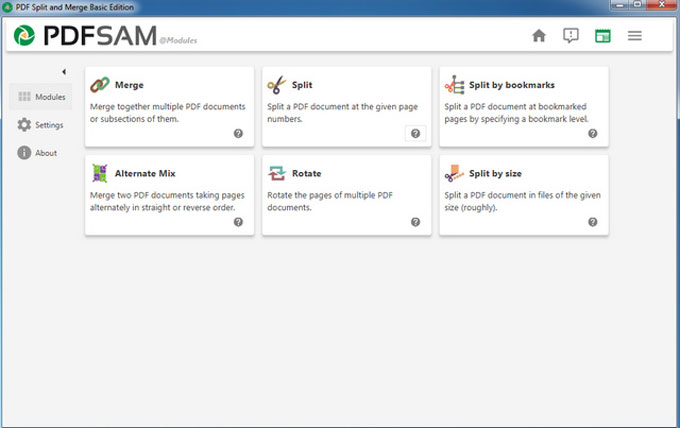The image size is (680, 428).
Task: Open the news speech bubble icon
Action: (571, 36)
